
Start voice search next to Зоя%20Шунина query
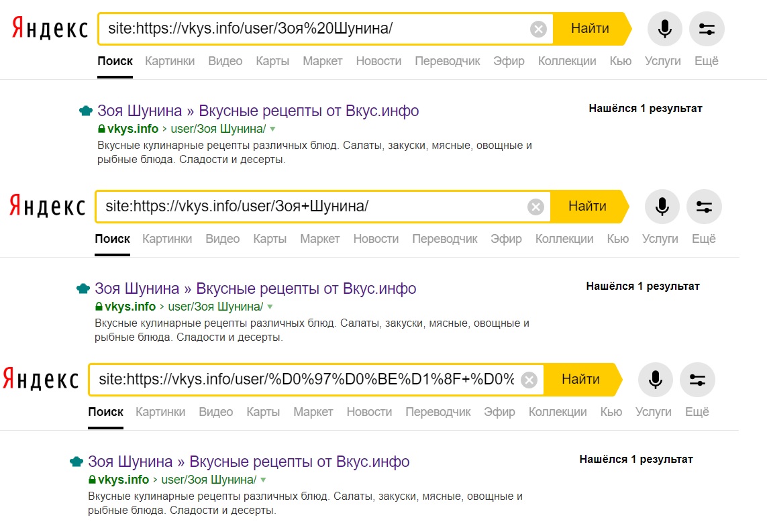665,29
